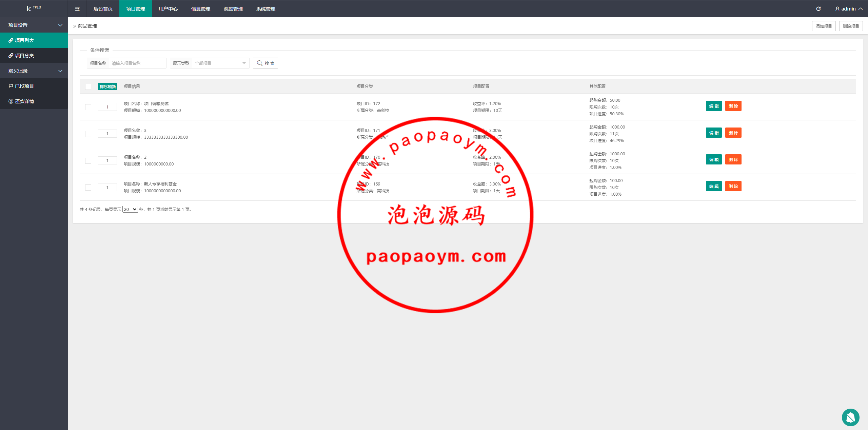Click the magnifier icon in the search button
868x430 pixels.
tap(260, 63)
